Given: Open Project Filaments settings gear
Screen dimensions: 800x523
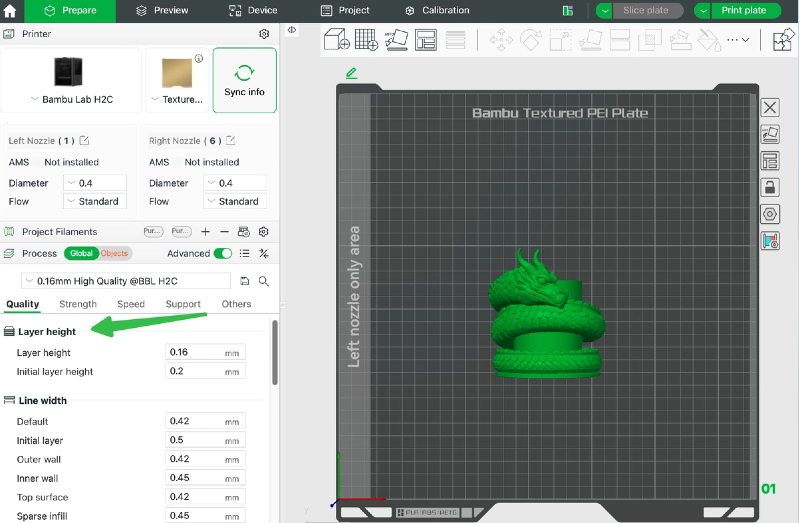Looking at the screenshot, I should tap(264, 232).
